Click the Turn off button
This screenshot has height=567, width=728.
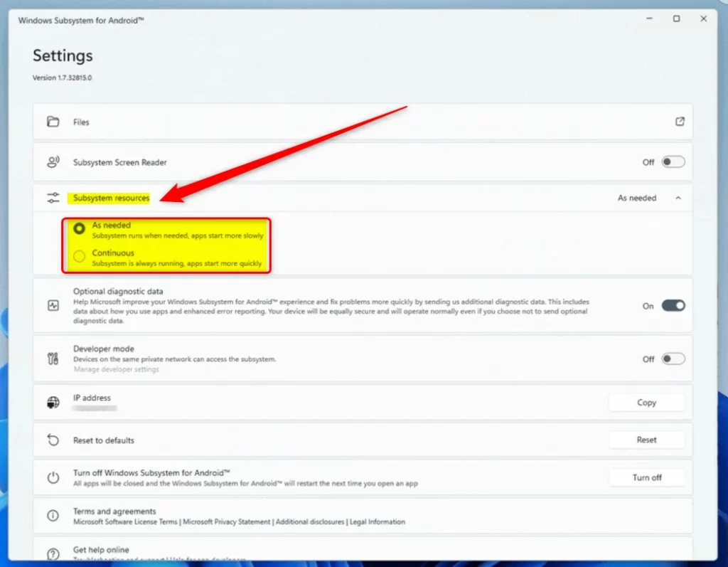click(646, 477)
